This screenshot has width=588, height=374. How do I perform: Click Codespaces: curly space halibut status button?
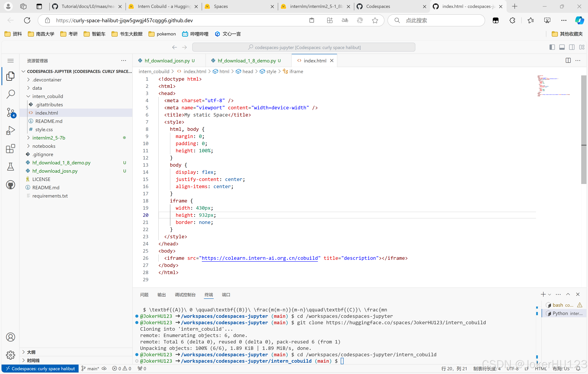(40, 368)
